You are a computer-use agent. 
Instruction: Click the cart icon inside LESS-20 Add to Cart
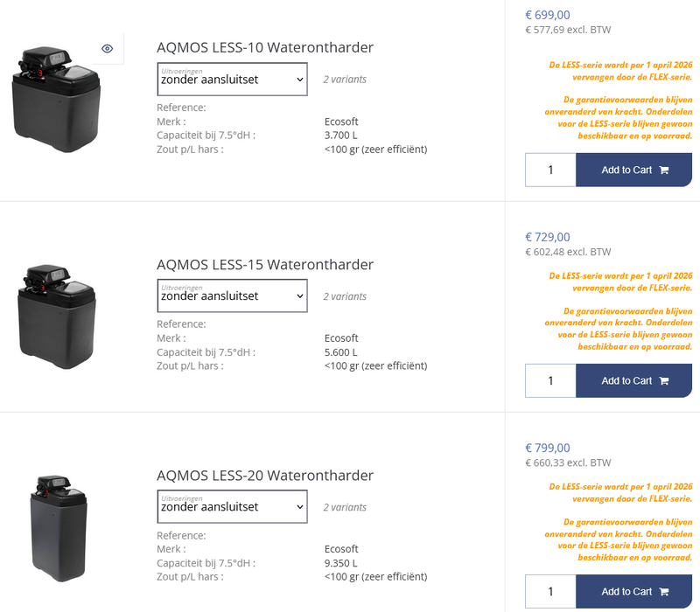click(x=662, y=592)
